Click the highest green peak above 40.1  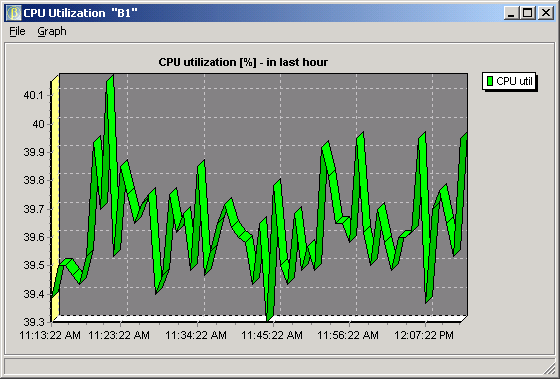(110, 80)
